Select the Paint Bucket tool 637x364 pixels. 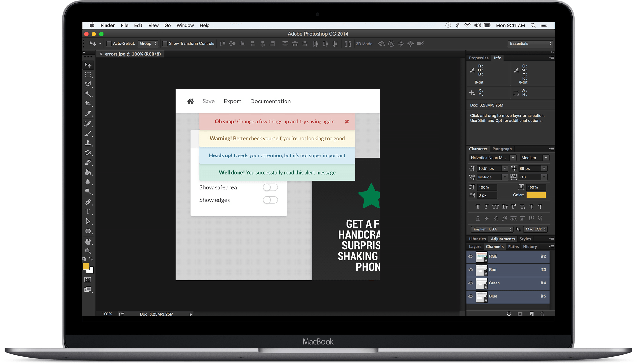coord(88,172)
